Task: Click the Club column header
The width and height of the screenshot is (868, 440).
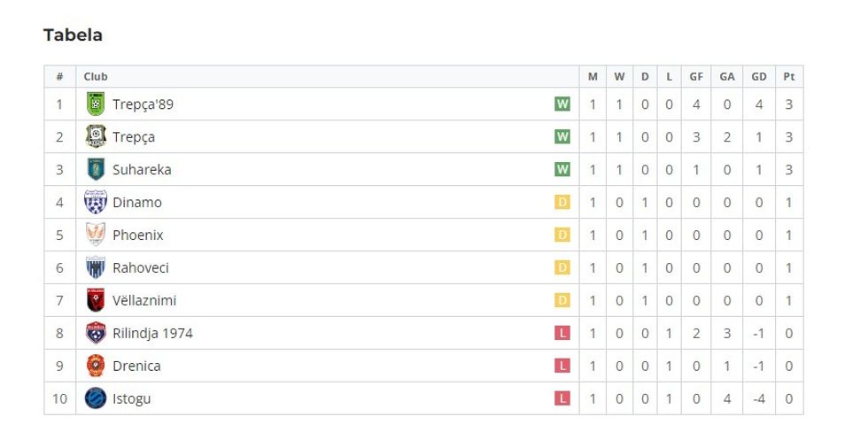Action: coord(96,77)
